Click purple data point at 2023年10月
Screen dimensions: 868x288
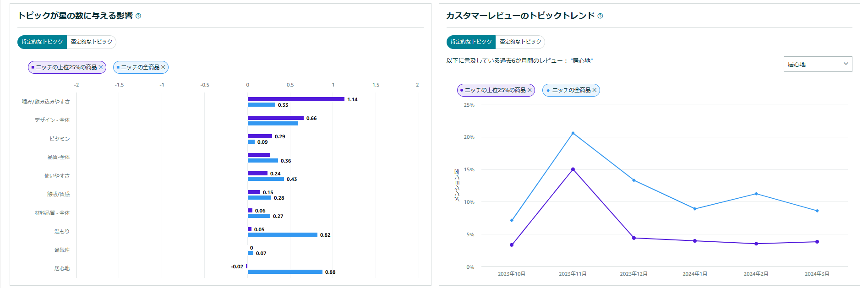pyautogui.click(x=512, y=245)
